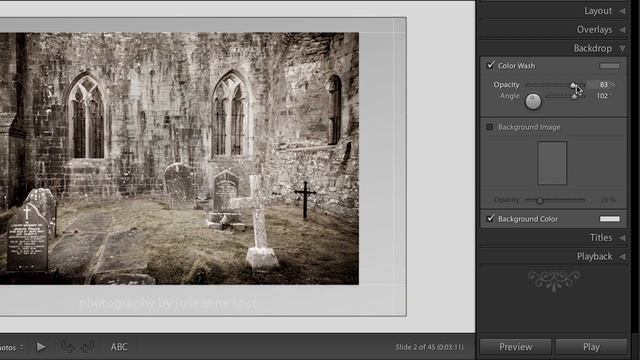
Task: Select the graveyard photo in slide
Action: (x=179, y=158)
